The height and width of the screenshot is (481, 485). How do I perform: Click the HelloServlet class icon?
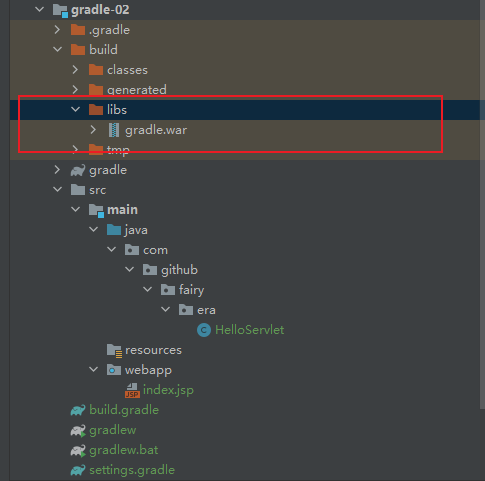204,330
